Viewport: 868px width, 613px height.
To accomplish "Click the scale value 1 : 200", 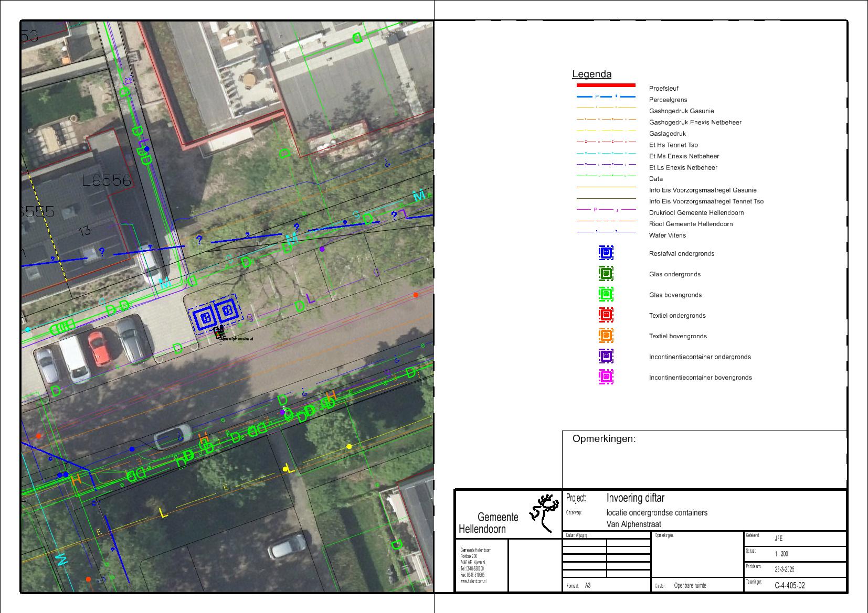I will coord(781,554).
